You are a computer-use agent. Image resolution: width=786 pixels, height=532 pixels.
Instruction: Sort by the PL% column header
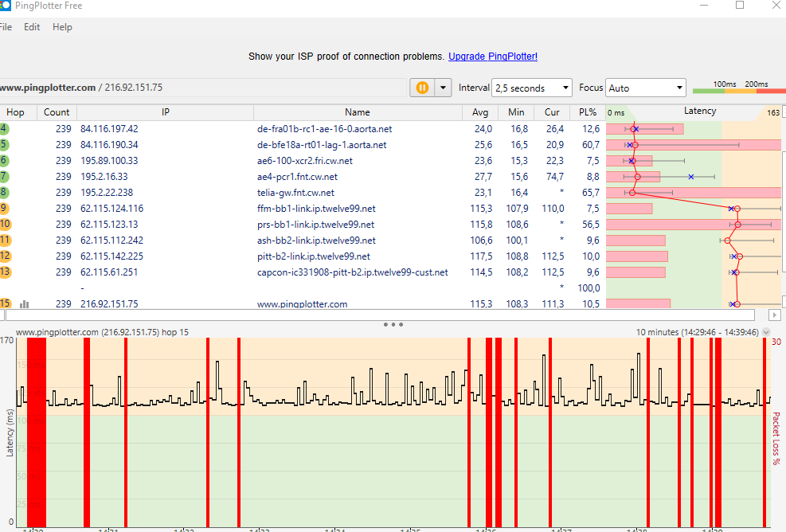(x=589, y=112)
